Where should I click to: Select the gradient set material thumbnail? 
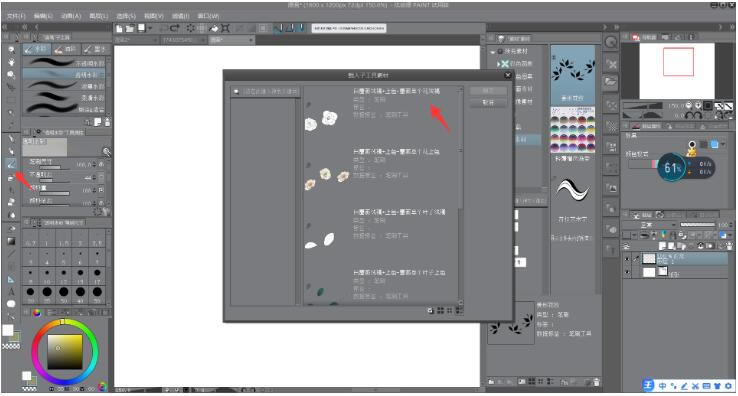click(x=573, y=130)
